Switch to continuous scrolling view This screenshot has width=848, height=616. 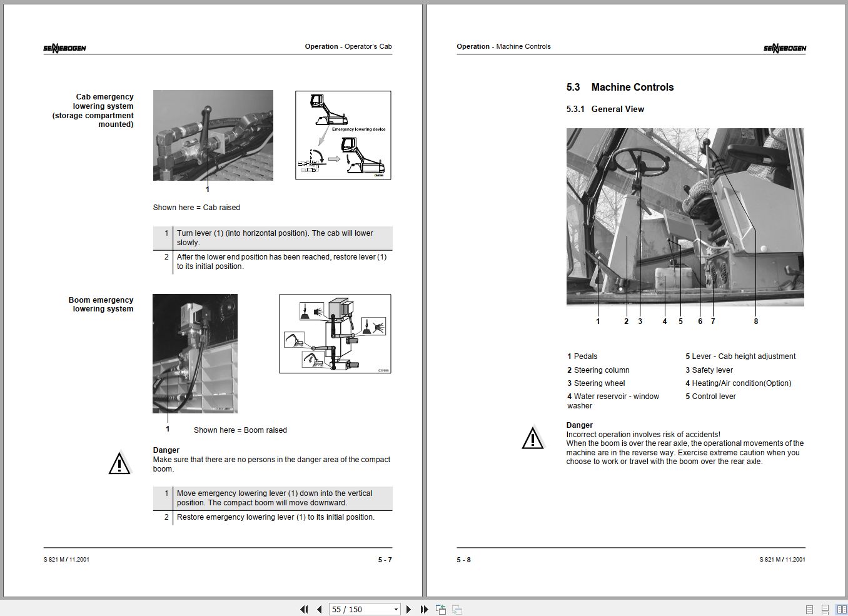[826, 609]
